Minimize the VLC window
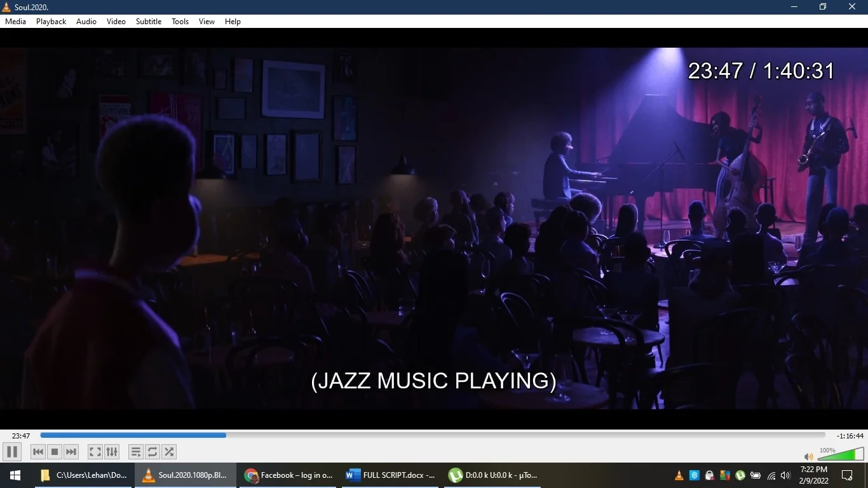The height and width of the screenshot is (488, 868). [794, 7]
